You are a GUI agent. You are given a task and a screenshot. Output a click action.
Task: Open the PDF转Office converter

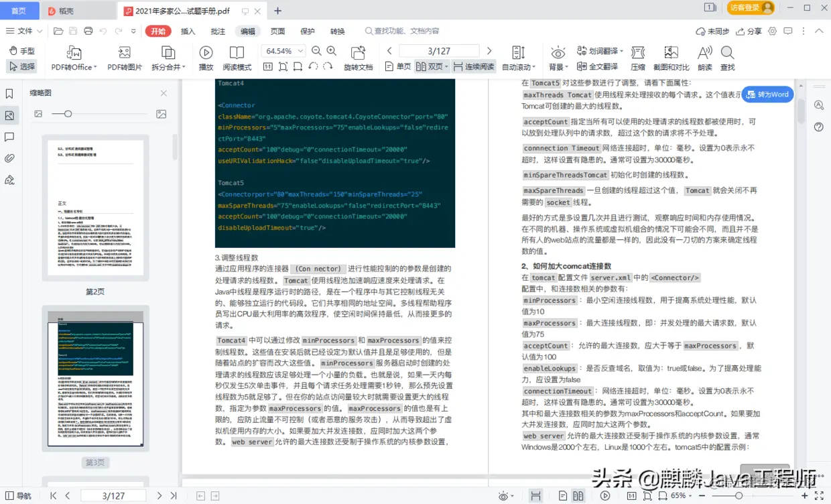(74, 58)
